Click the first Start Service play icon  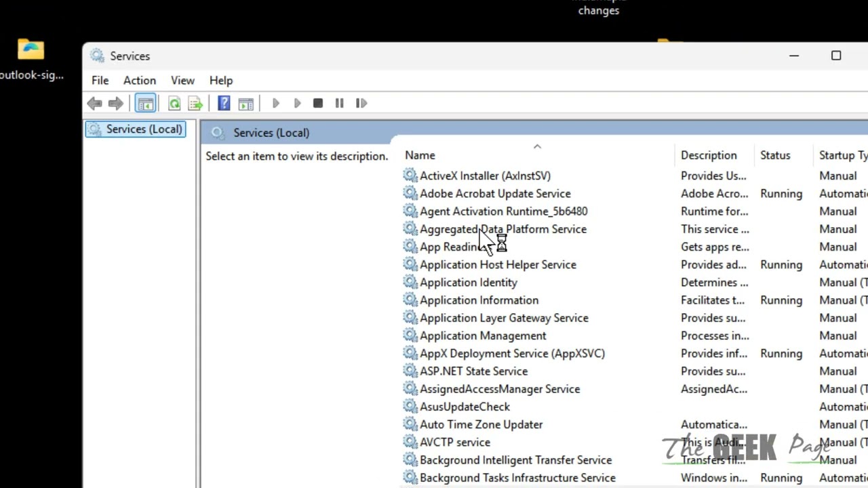point(275,103)
